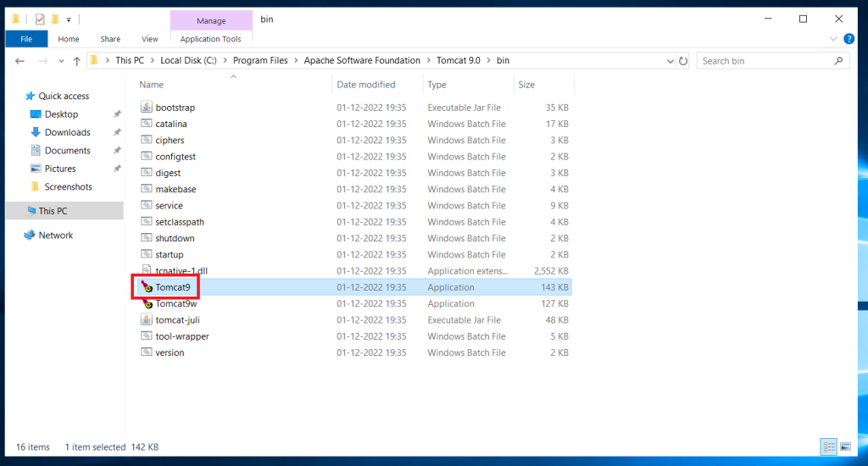The width and height of the screenshot is (868, 466).
Task: Click New folder quick access toolbar icon
Action: (55, 19)
